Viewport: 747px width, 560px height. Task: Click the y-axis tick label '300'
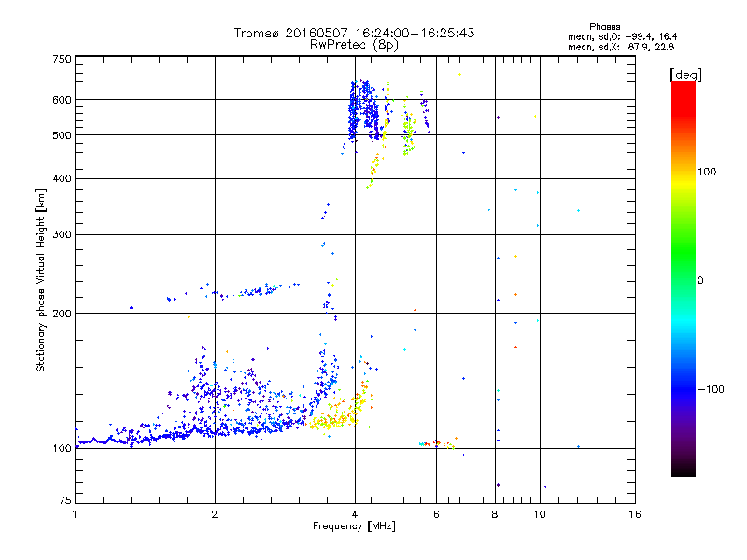coord(62,234)
